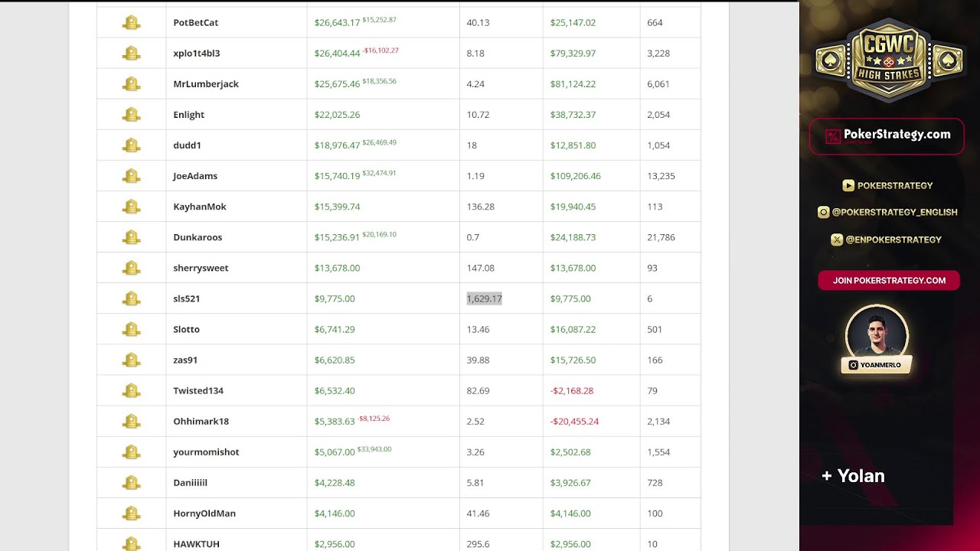The height and width of the screenshot is (551, 980).
Task: Click on player name HAWKTUH
Action: click(197, 543)
